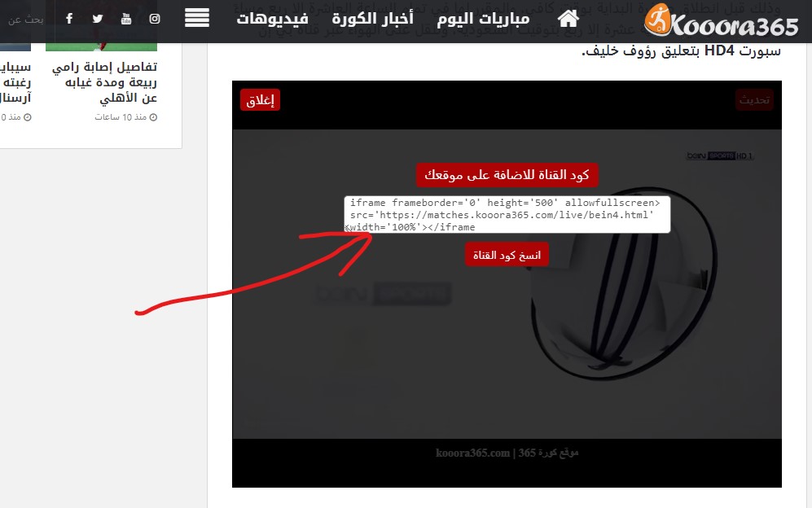Screen dimensions: 812x508
Task: Click the kooora365.com footer text in player
Action: [507, 453]
